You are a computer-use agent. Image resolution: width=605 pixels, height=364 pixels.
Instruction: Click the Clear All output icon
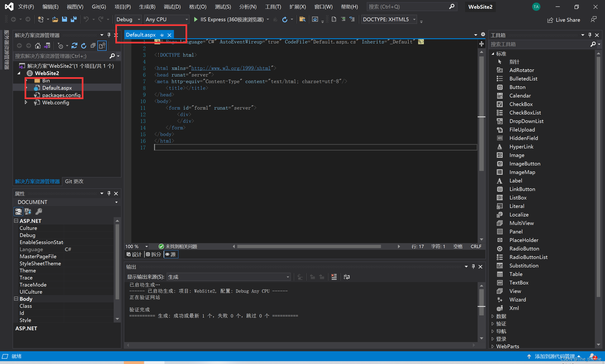[334, 277]
